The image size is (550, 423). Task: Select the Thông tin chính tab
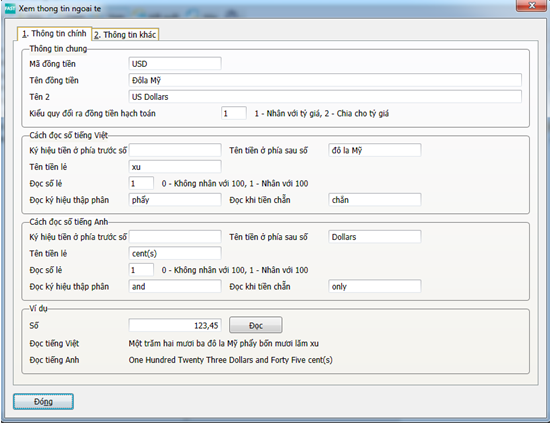tap(54, 34)
